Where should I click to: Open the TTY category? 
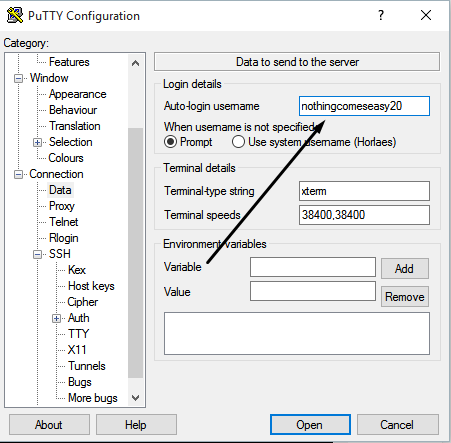(78, 334)
